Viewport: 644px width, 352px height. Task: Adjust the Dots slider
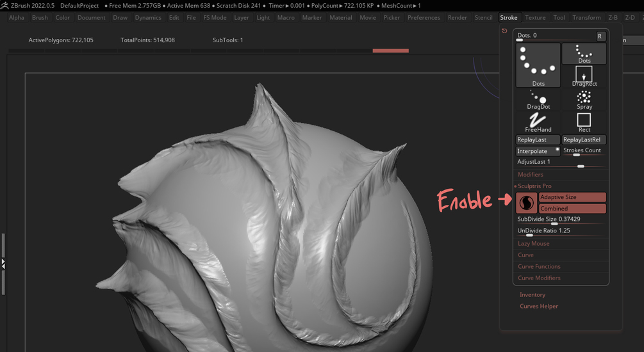[556, 36]
